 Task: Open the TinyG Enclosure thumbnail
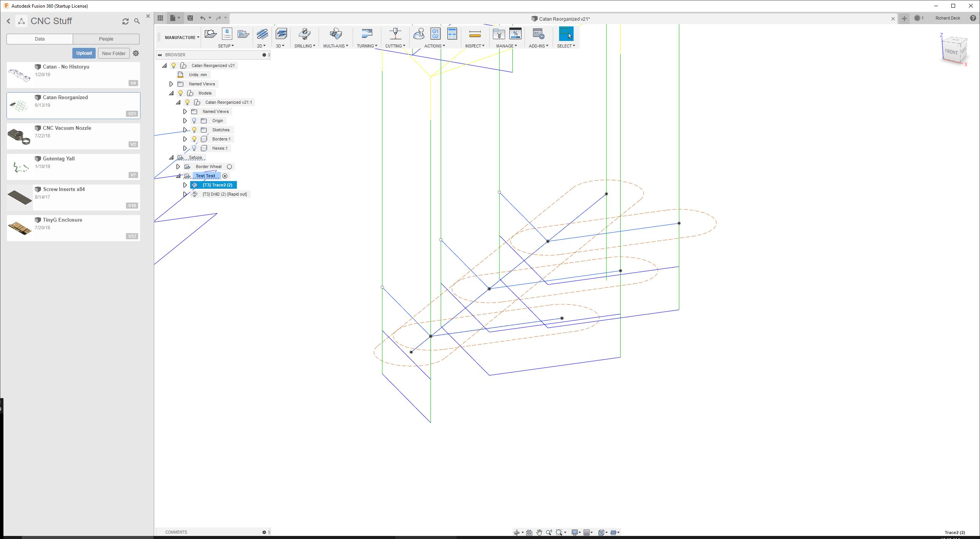[20, 228]
